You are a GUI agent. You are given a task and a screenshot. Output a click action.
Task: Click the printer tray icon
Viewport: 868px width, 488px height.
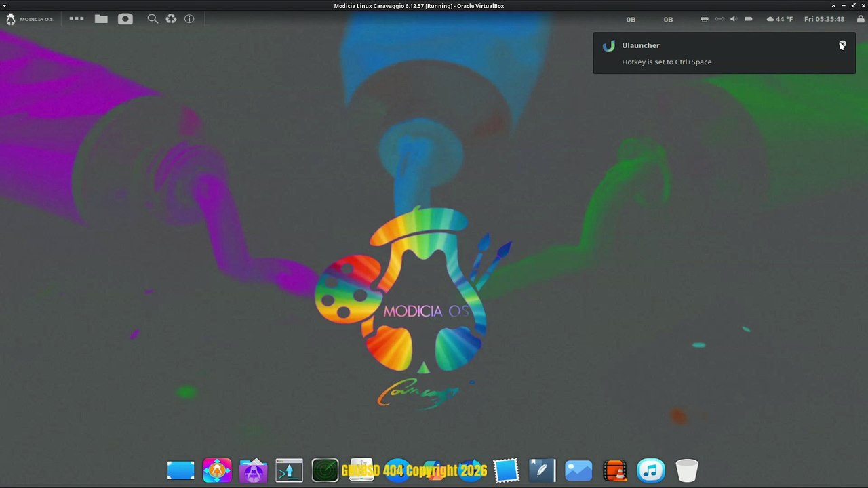[x=705, y=19]
